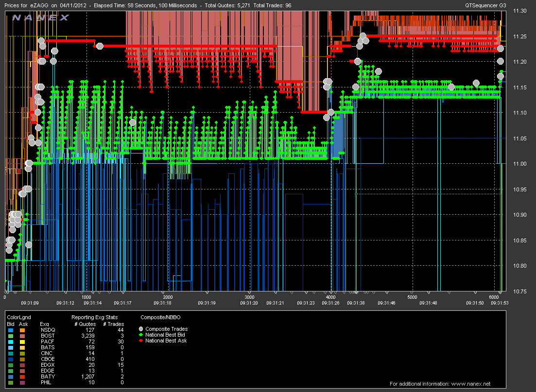The image size is (536, 392).
Task: Click the '# Quotes' column header
Action: (85, 324)
